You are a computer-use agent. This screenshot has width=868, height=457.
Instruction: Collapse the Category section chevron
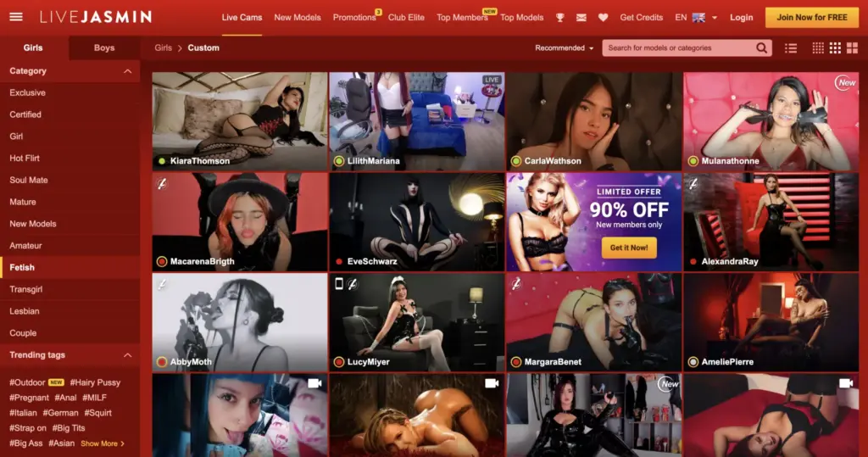(x=127, y=71)
